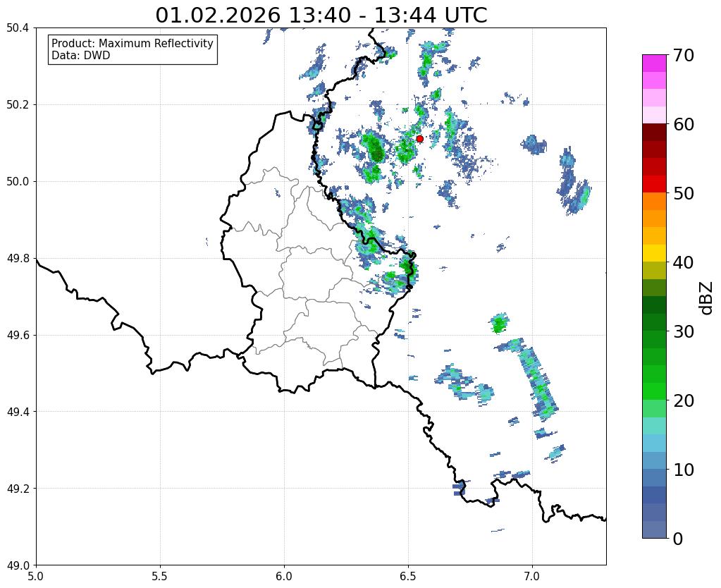
Task: Click the small green echo cell near 49.6 latitude
Action: [x=498, y=323]
